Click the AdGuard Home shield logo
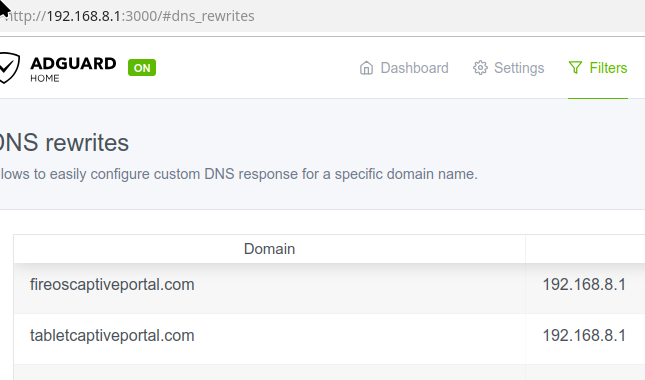Screen dimensions: 645x380 (x=9, y=68)
